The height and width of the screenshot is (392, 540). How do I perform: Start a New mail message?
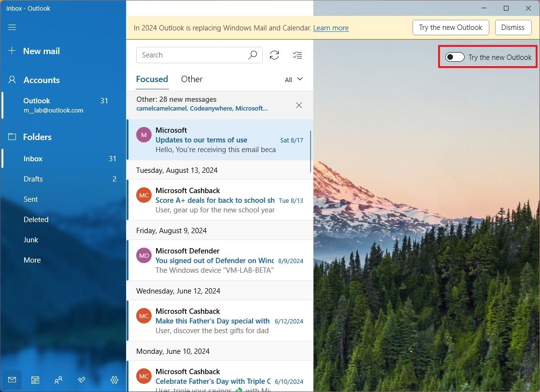click(x=36, y=51)
